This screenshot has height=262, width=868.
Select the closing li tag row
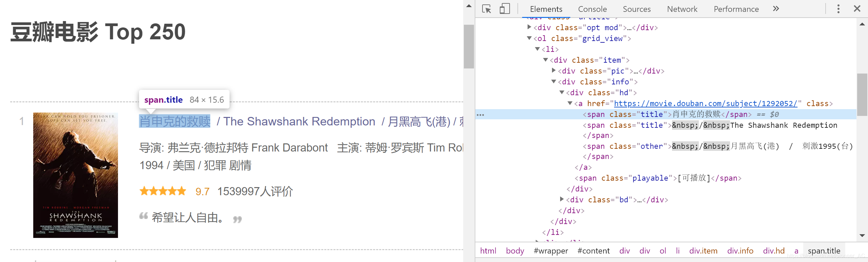coord(666,232)
